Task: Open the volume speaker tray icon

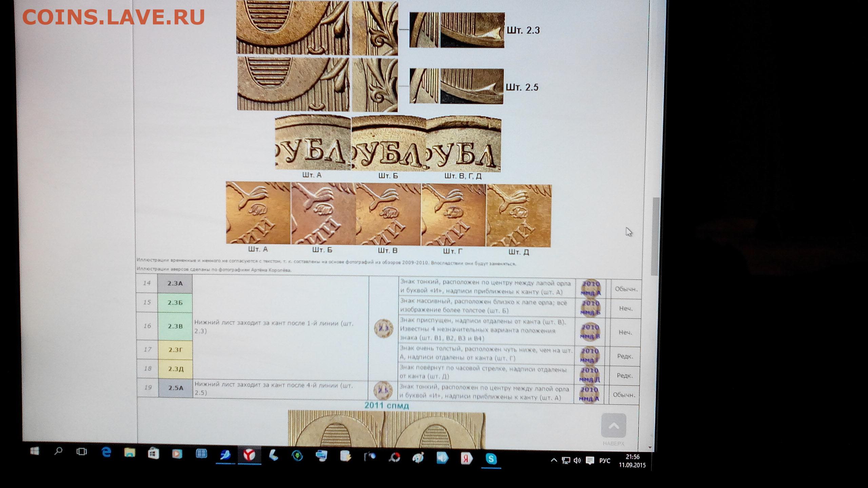Action: pyautogui.click(x=577, y=461)
